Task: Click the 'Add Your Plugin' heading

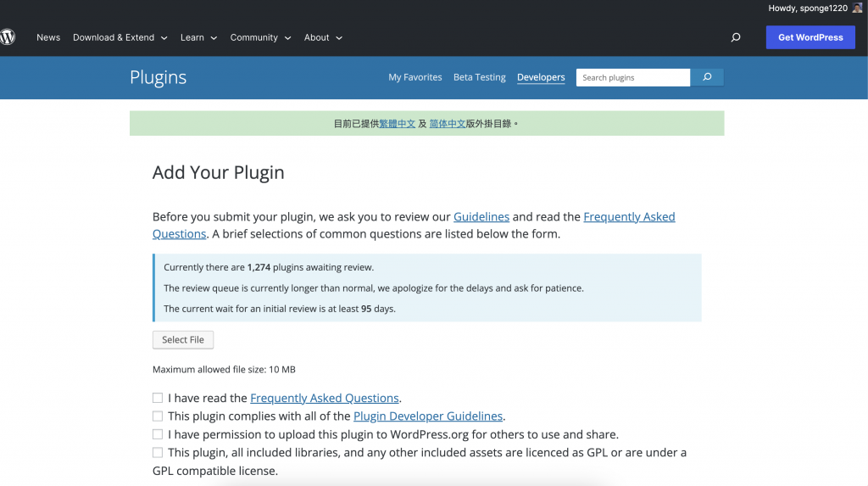Action: (x=218, y=172)
